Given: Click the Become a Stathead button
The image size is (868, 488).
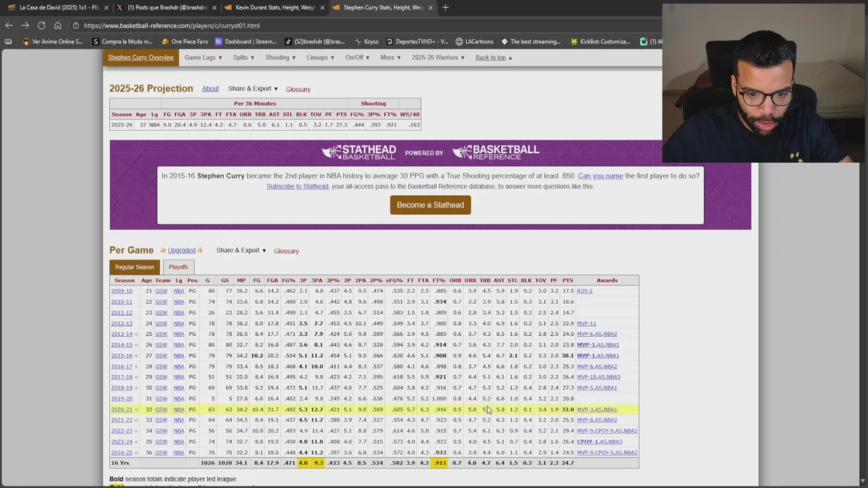Looking at the screenshot, I should click(x=431, y=205).
